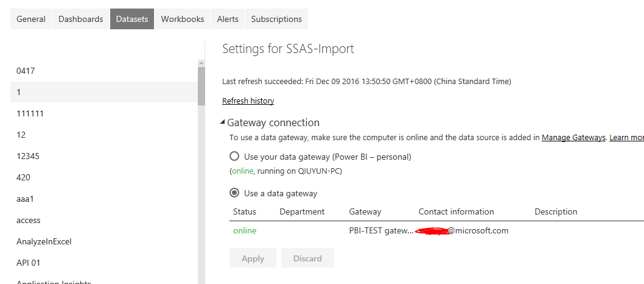Click the online status in gateway row
This screenshot has width=644, height=284.
pos(245,230)
